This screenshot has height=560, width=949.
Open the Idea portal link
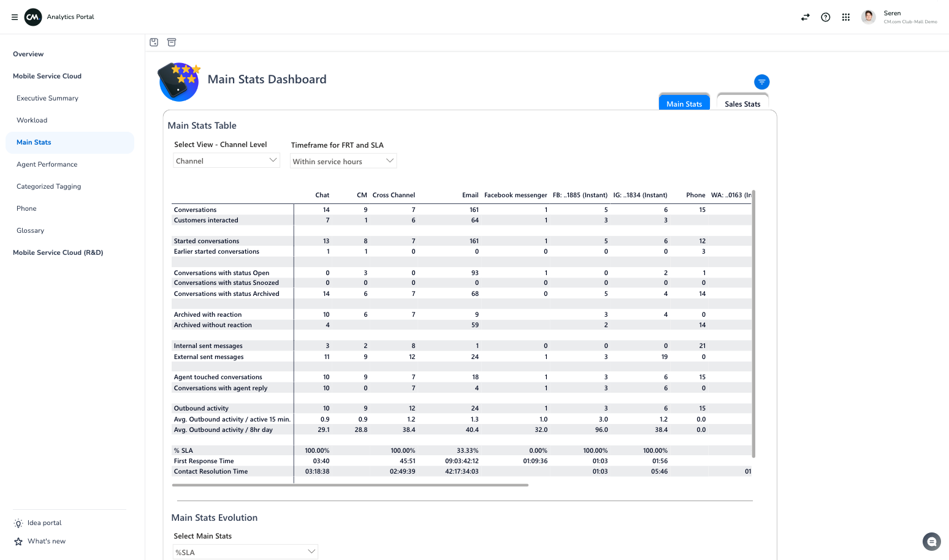click(x=44, y=523)
